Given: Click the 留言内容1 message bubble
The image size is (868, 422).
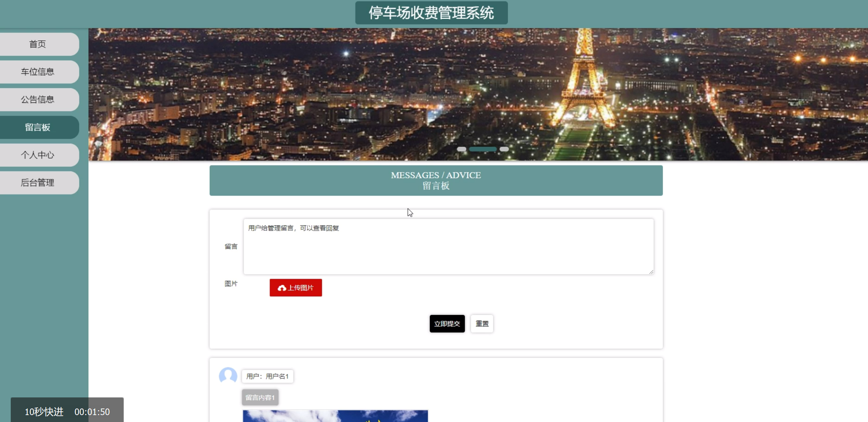Looking at the screenshot, I should tap(260, 397).
